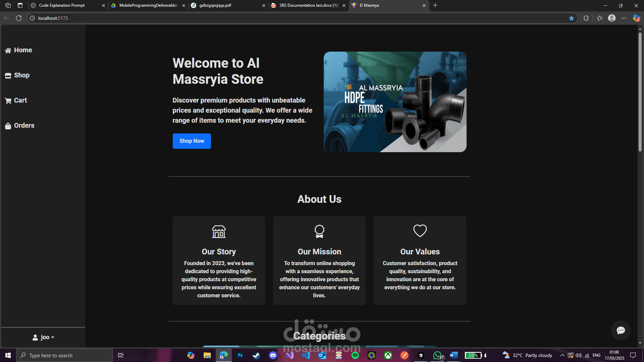Open Photoshop from the taskbar
Screen dimensions: 644x362
240,355
